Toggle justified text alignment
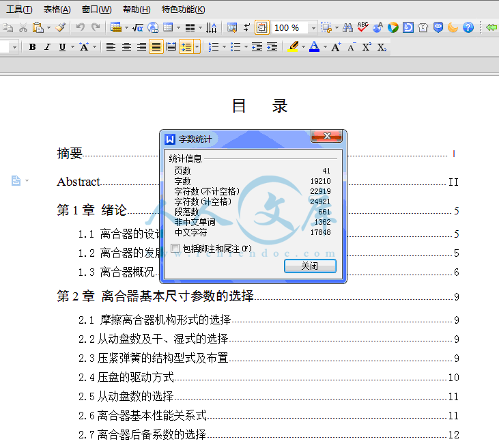The image size is (499, 448). click(156, 47)
